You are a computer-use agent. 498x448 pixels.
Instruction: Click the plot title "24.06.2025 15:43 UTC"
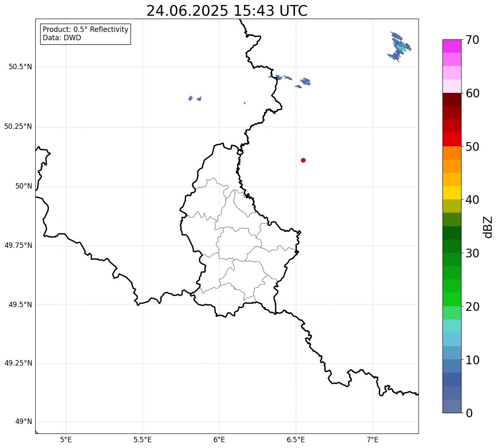(x=227, y=11)
